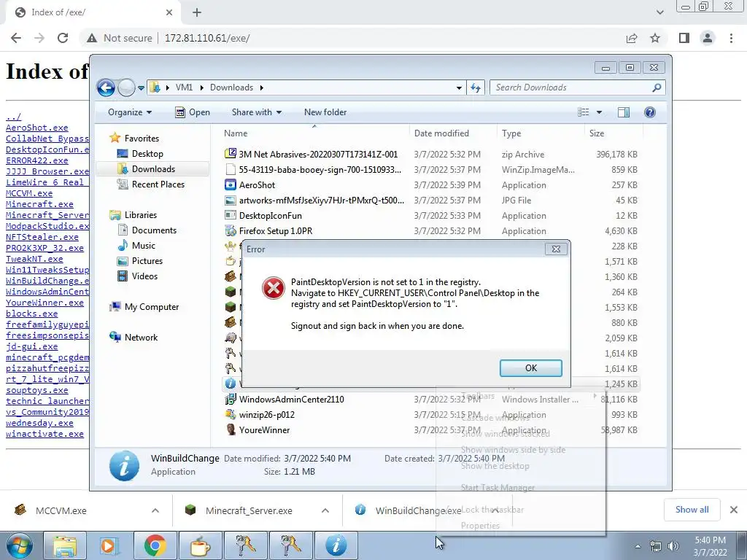Click the Explorer forward navigation arrow

click(x=126, y=87)
